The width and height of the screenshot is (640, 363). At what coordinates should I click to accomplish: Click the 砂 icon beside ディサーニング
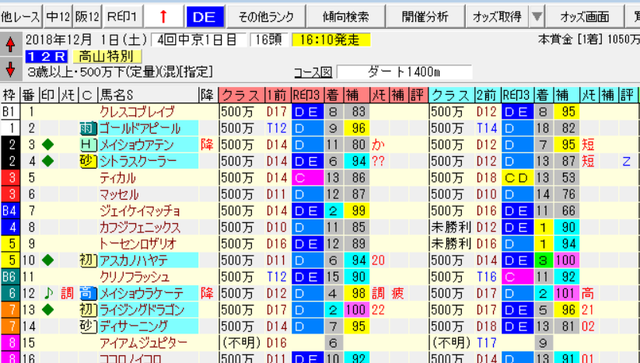pyautogui.click(x=88, y=326)
